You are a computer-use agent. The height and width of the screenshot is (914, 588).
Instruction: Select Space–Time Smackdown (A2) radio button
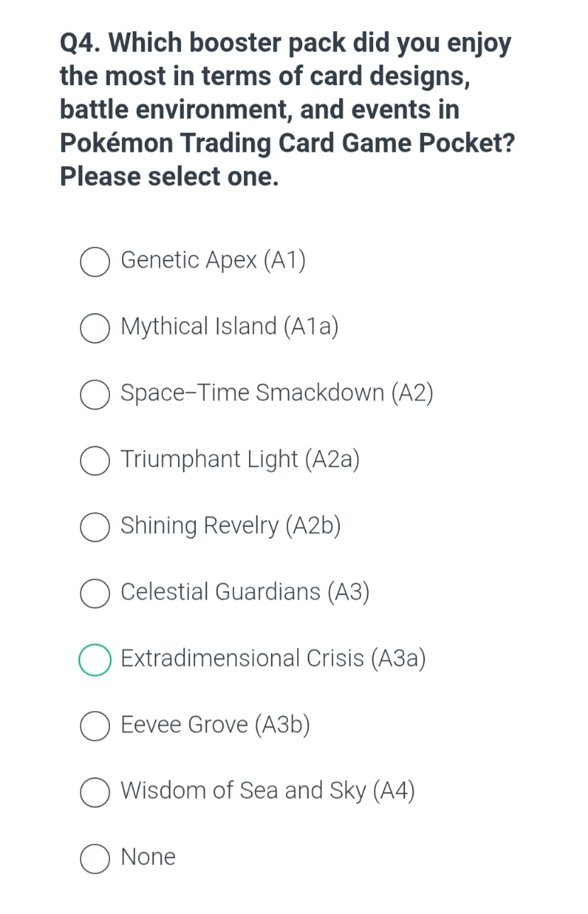(94, 395)
